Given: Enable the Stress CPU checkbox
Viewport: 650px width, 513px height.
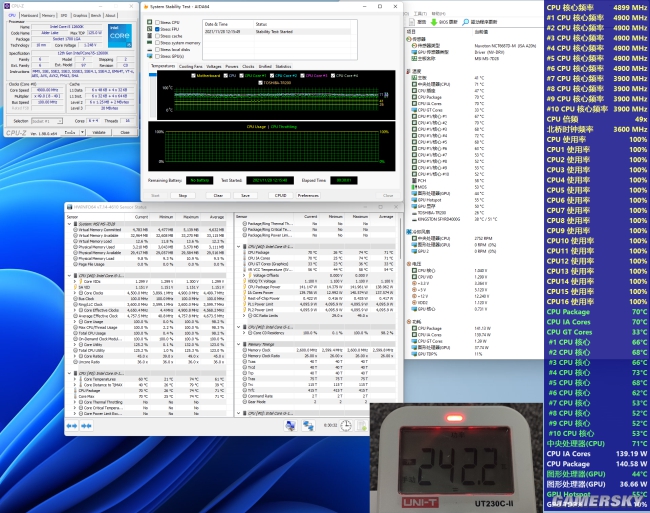Looking at the screenshot, I should pyautogui.click(x=158, y=22).
